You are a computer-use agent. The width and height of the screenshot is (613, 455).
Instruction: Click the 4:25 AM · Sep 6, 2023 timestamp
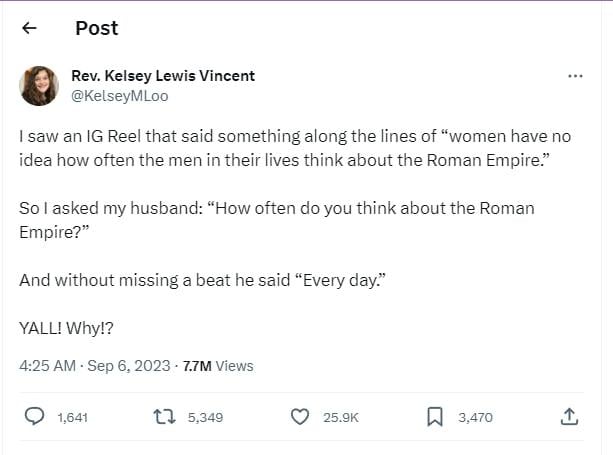tap(93, 366)
